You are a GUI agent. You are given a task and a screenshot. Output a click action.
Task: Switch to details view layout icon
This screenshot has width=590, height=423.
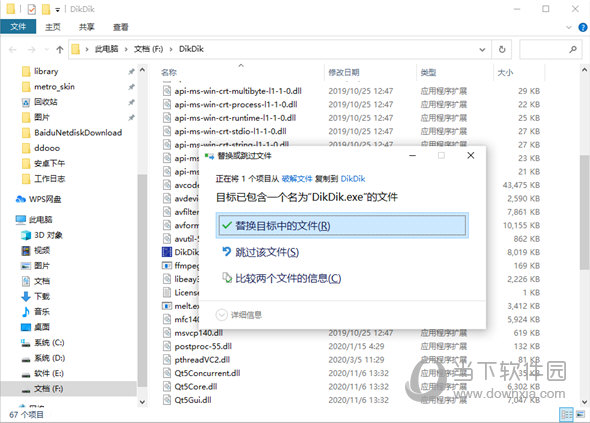(x=566, y=414)
